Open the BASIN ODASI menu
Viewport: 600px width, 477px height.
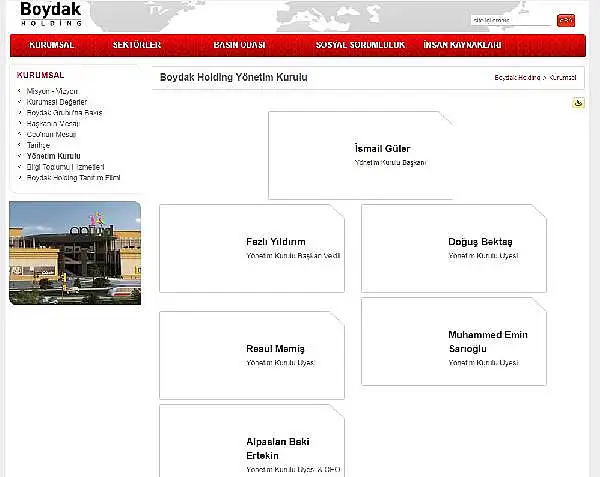(x=240, y=45)
